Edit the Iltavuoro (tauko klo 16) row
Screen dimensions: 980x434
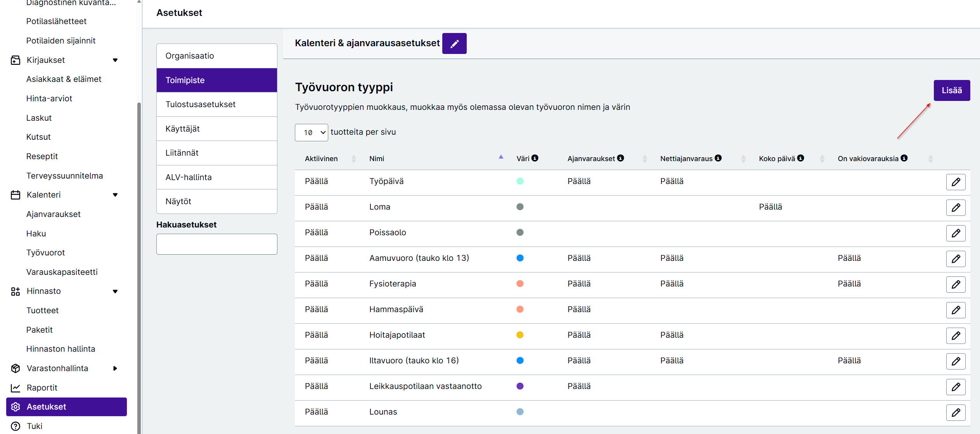pyautogui.click(x=956, y=361)
